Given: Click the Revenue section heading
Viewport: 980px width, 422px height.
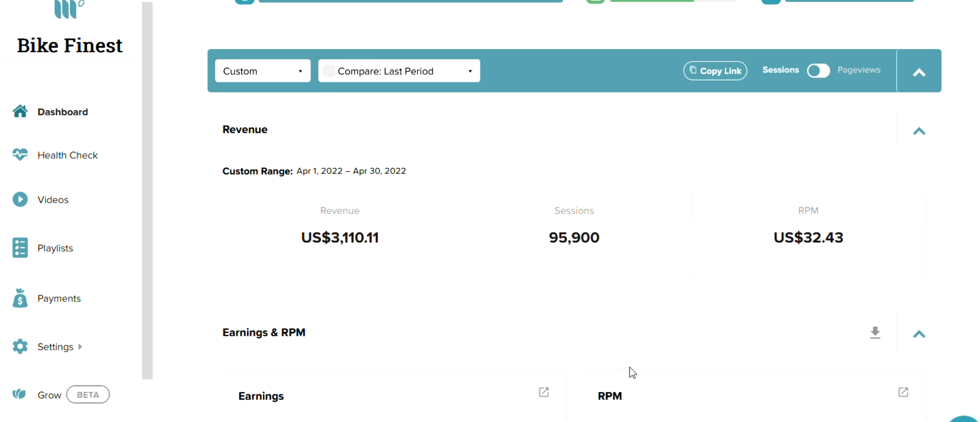Looking at the screenshot, I should (245, 130).
